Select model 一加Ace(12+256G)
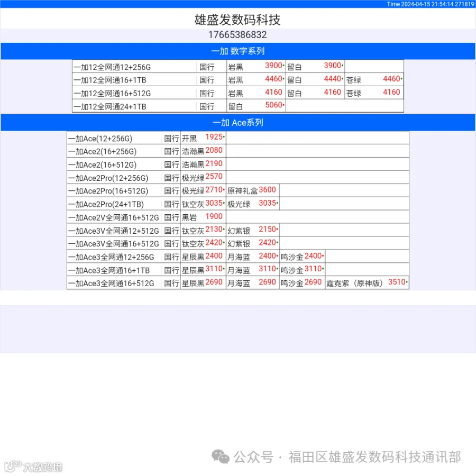Image resolution: width=476 pixels, height=476 pixels. [100, 139]
